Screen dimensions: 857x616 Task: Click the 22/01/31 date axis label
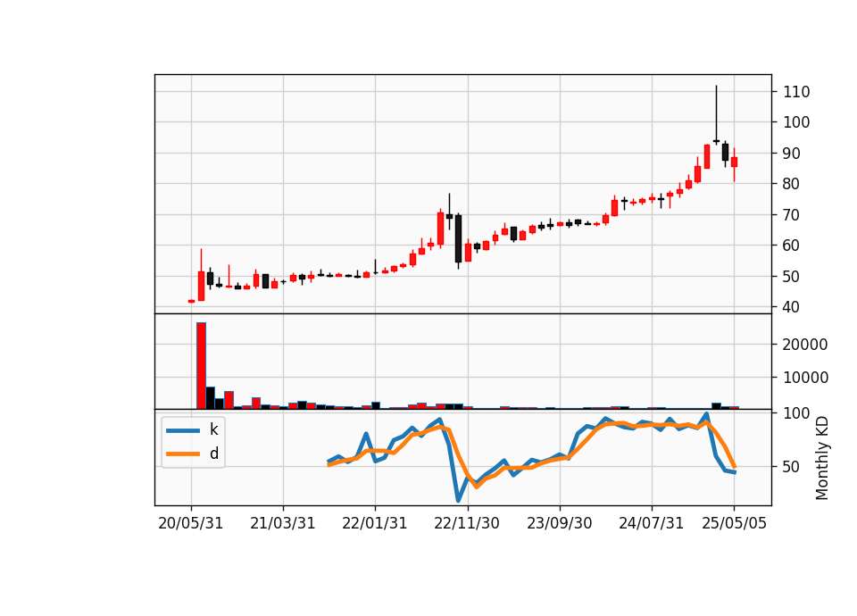[374, 523]
